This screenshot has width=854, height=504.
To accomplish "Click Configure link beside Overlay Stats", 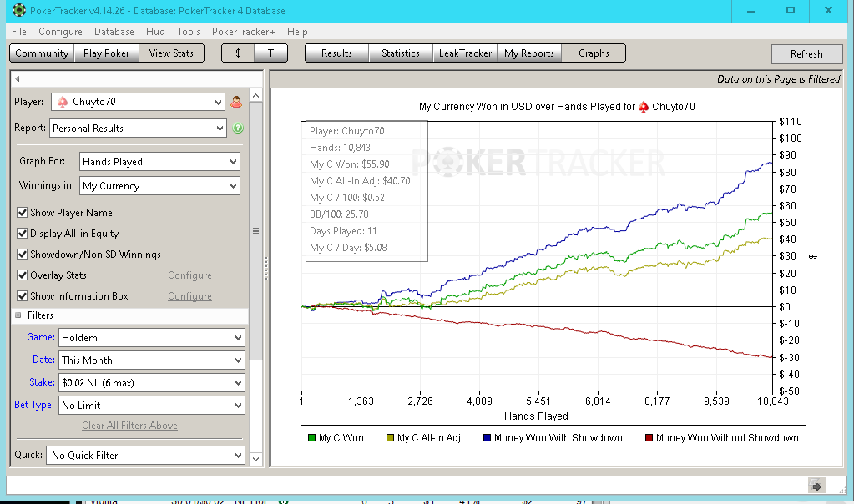I will [x=189, y=275].
